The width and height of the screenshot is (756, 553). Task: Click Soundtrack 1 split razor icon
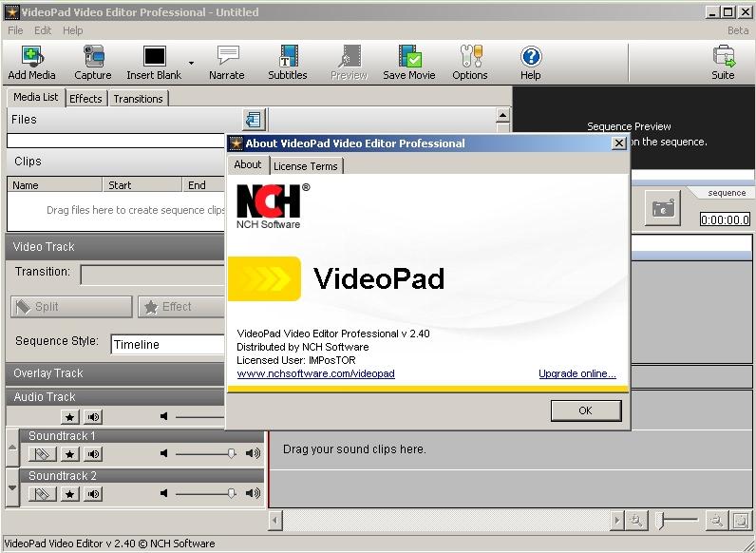tap(43, 453)
